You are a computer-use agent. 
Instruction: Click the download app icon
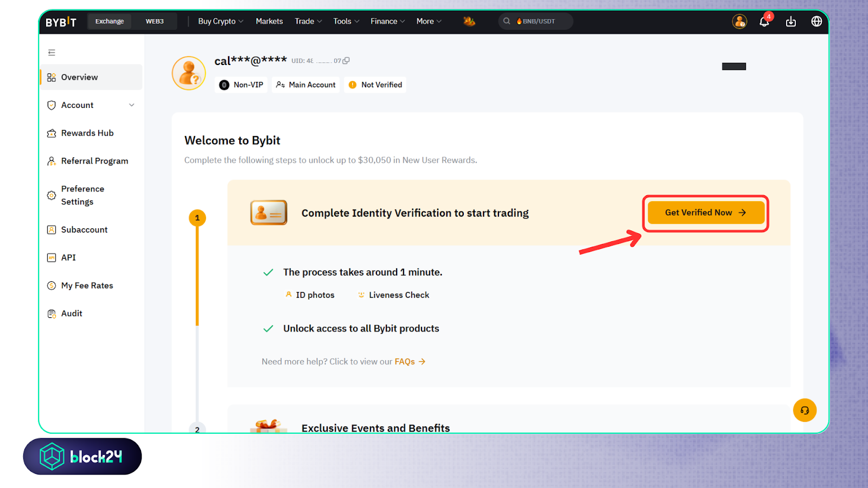[x=791, y=22]
